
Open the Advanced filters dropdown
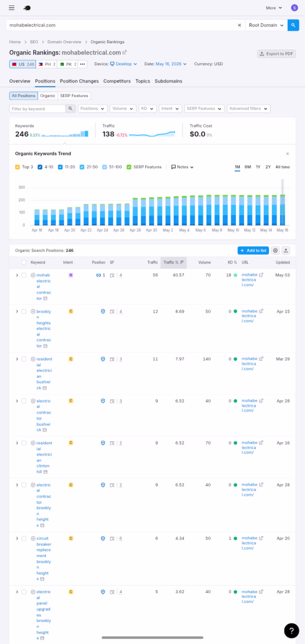click(x=248, y=109)
